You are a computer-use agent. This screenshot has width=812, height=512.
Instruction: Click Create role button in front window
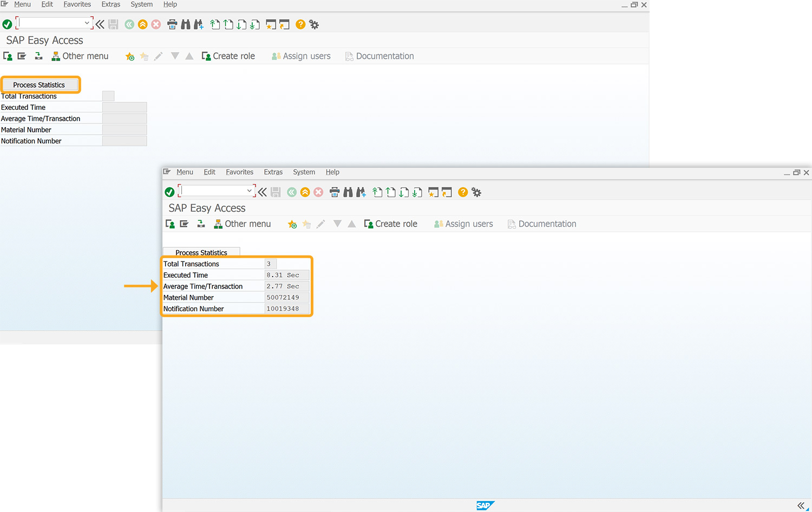tap(391, 224)
